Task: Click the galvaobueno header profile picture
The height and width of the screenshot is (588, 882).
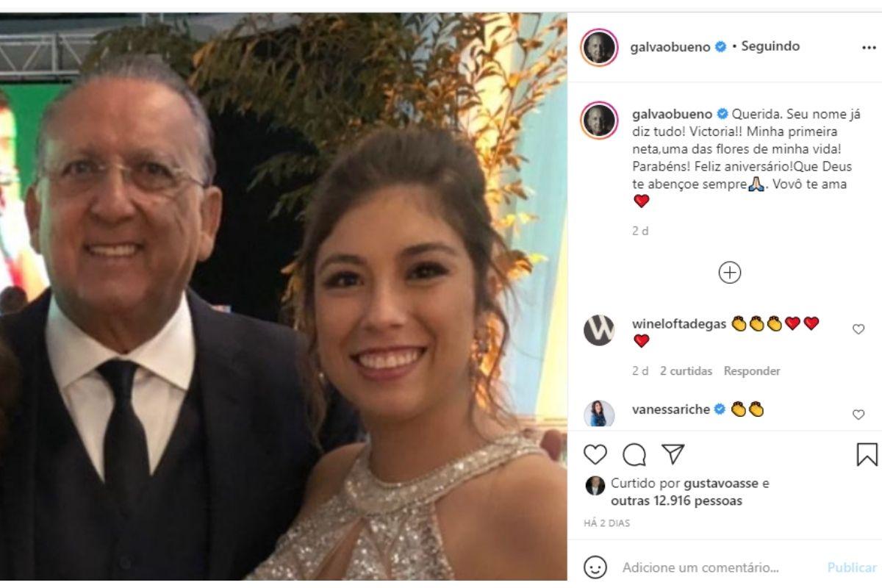Action: (x=599, y=48)
